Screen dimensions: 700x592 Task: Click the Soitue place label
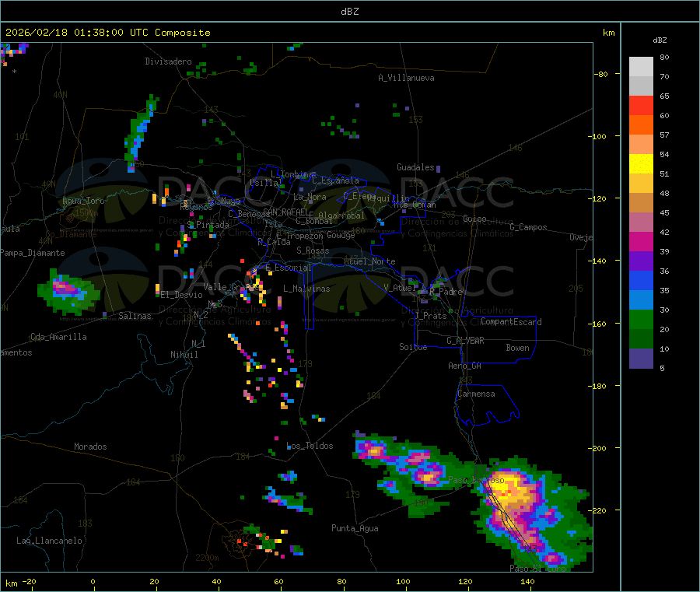[x=413, y=347]
